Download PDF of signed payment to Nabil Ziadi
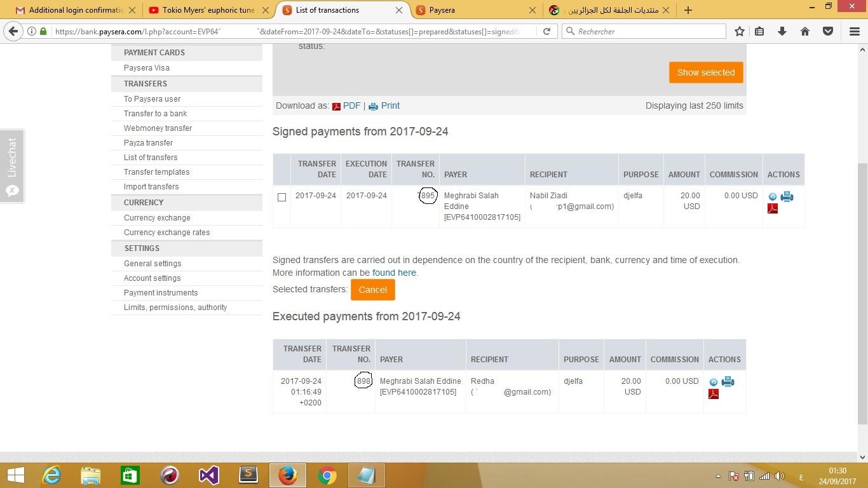This screenshot has height=488, width=868. 773,208
